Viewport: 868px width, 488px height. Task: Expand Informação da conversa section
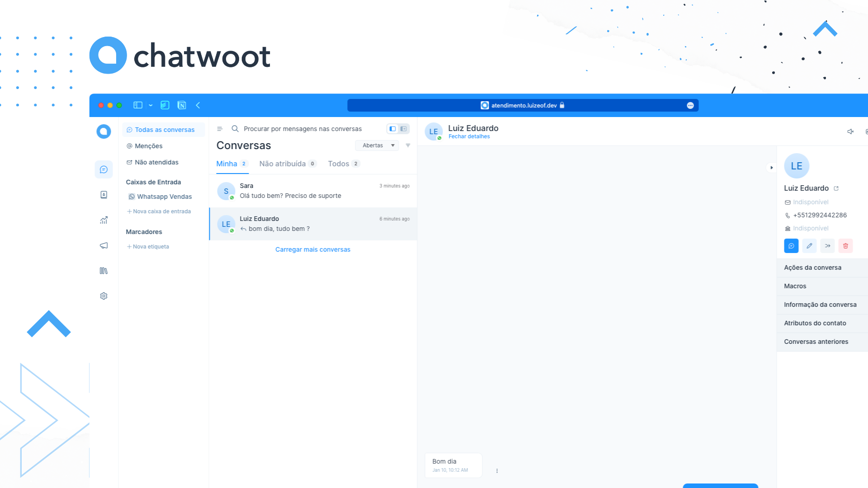click(x=822, y=305)
